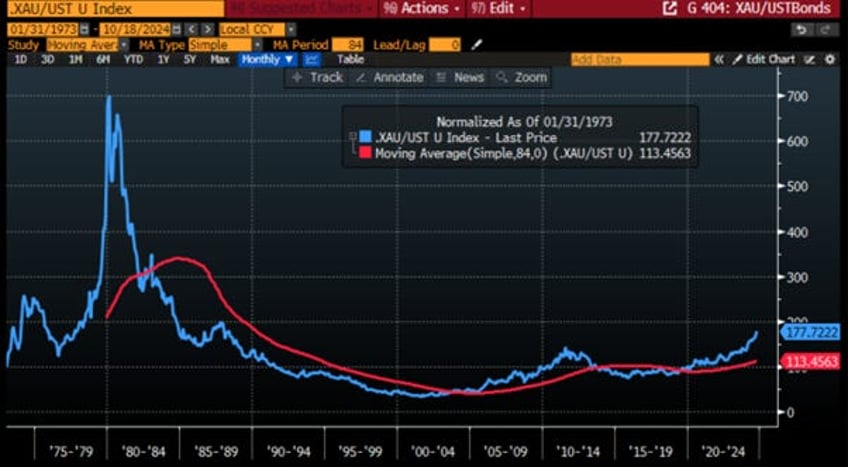
Task: Click the red Moving Average legend swatch
Action: click(366, 153)
